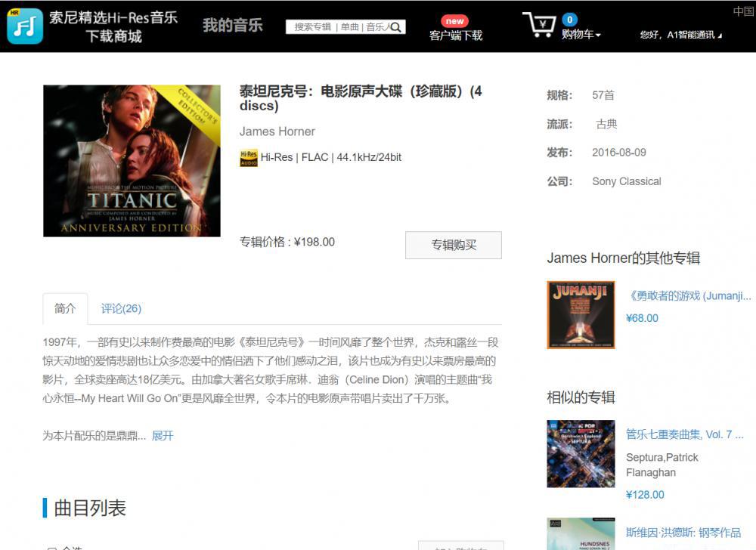756x550 pixels.
Task: Switch to the 简介 tab
Action: (65, 309)
